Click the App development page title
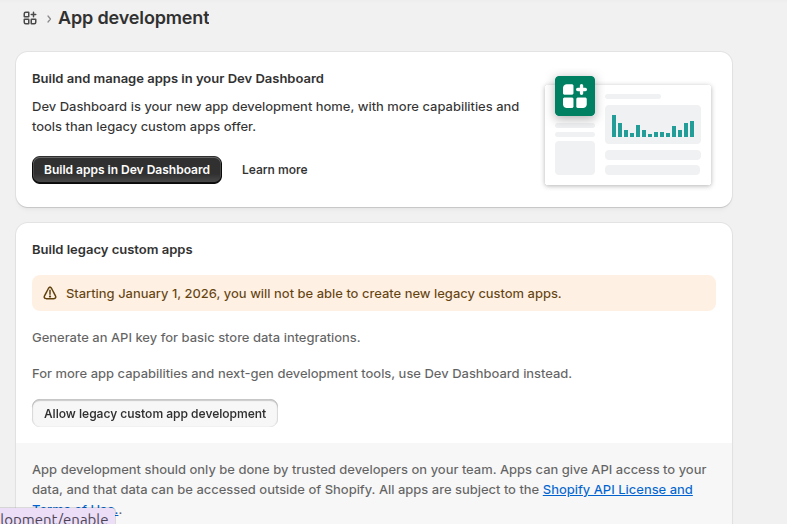Viewport: 787px width, 524px height. [x=134, y=18]
